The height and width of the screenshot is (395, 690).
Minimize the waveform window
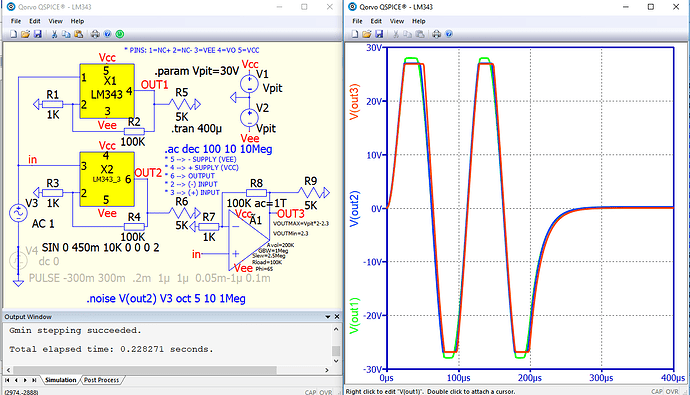point(626,7)
